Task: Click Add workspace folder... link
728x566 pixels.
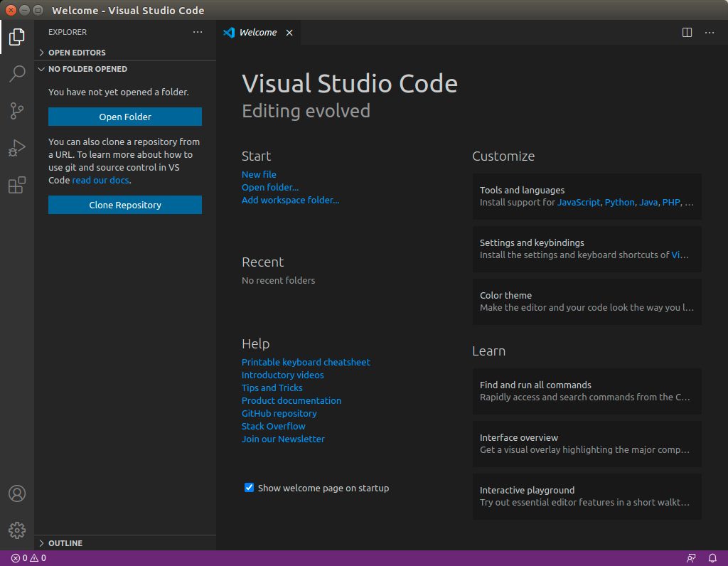Action: point(291,200)
